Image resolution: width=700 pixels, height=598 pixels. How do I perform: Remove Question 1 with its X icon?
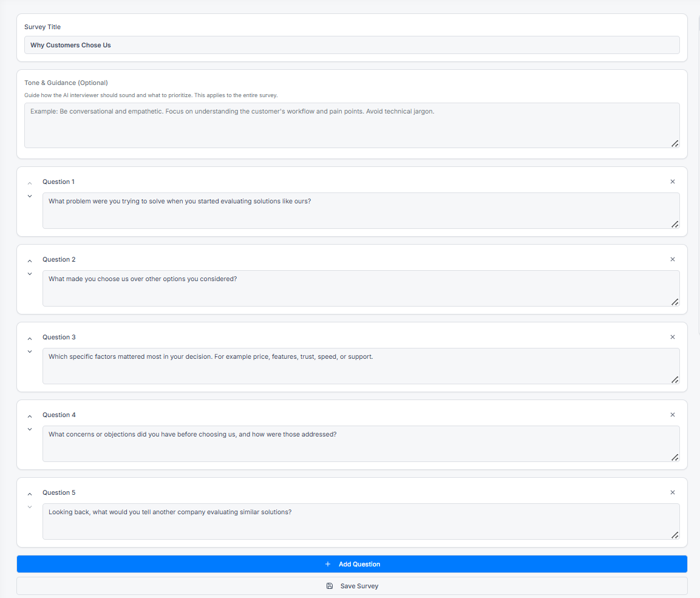tap(672, 182)
